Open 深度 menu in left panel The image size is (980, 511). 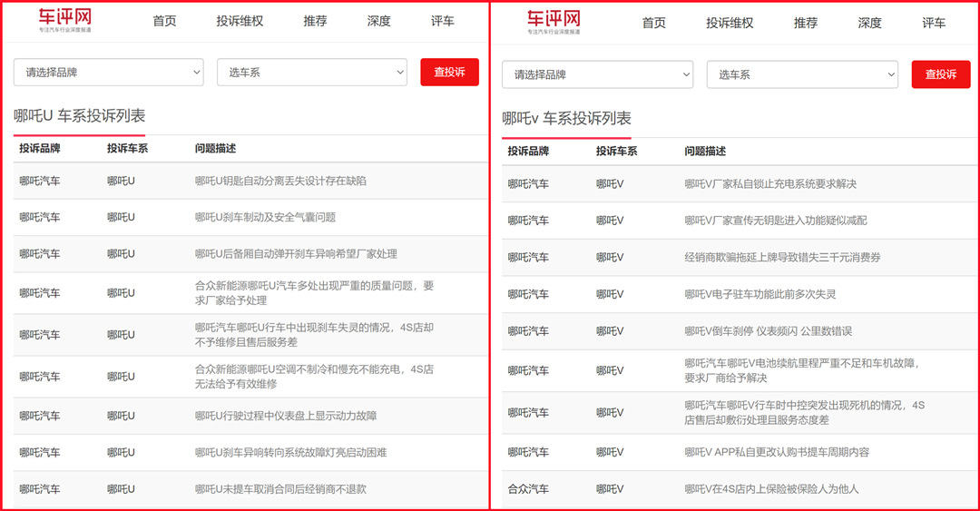[378, 21]
